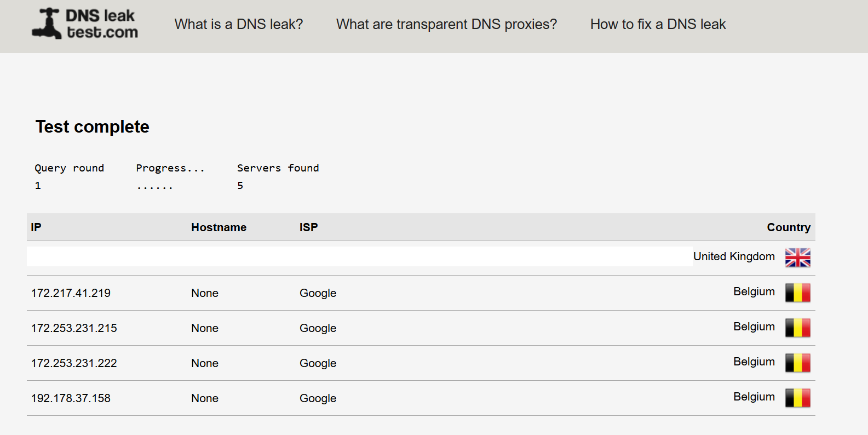Image resolution: width=868 pixels, height=435 pixels.
Task: Click the Hostname column header
Action: click(x=219, y=227)
